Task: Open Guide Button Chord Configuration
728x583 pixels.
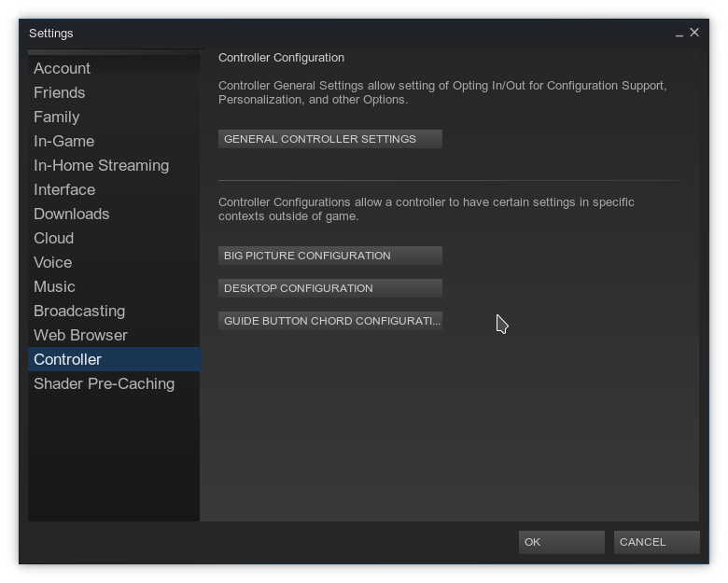Action: [329, 321]
